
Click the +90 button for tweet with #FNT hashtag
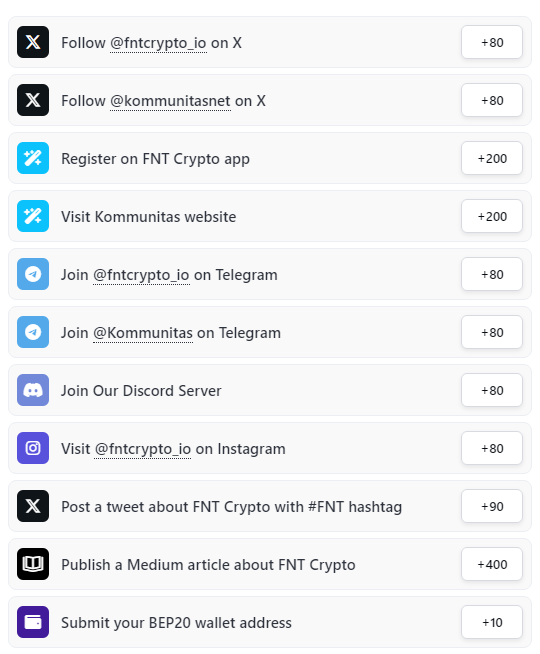[x=492, y=506]
